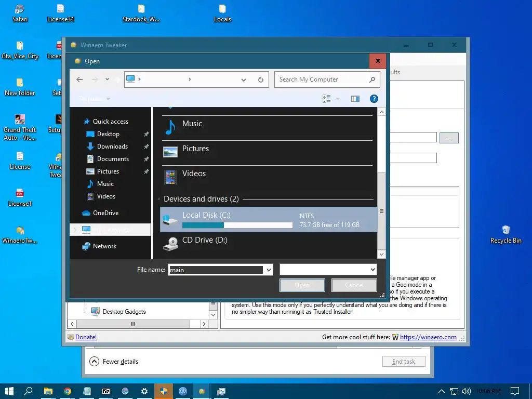
Task: Select Desktop Gadgets in Winaero tree
Action: [124, 312]
